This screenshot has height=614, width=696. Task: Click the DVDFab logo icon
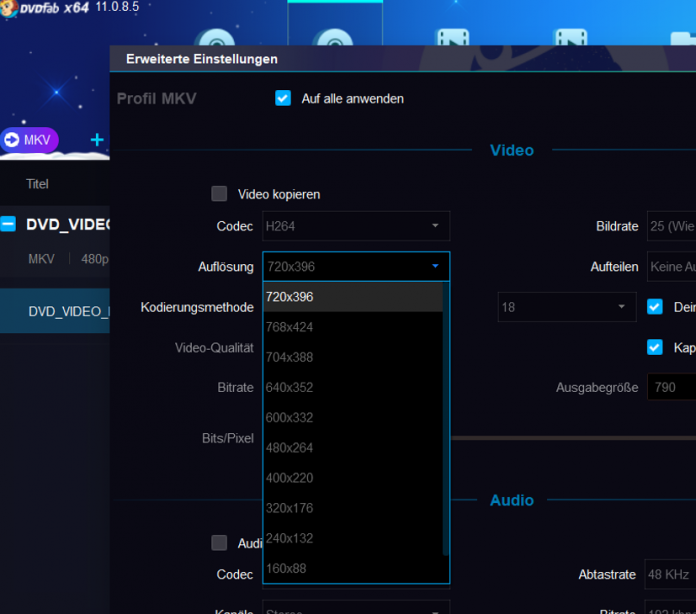point(8,7)
